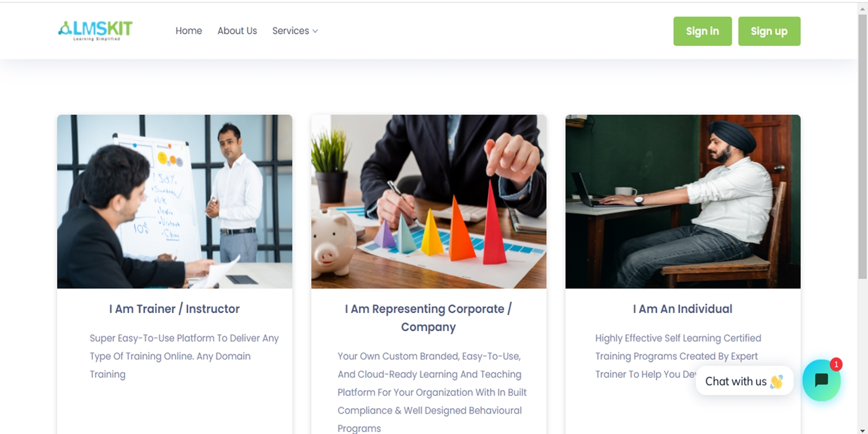The height and width of the screenshot is (434, 868).
Task: Click I Am Trainer / Instructor heading
Action: 174,309
